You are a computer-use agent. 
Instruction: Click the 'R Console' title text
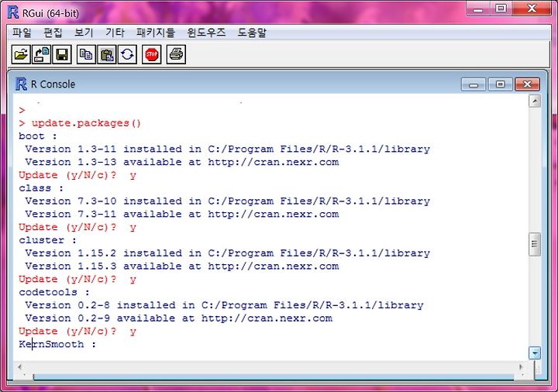pos(53,84)
